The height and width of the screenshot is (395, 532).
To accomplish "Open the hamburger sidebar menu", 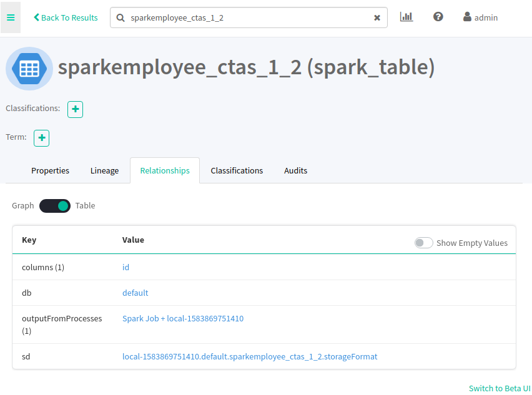I will [x=11, y=17].
